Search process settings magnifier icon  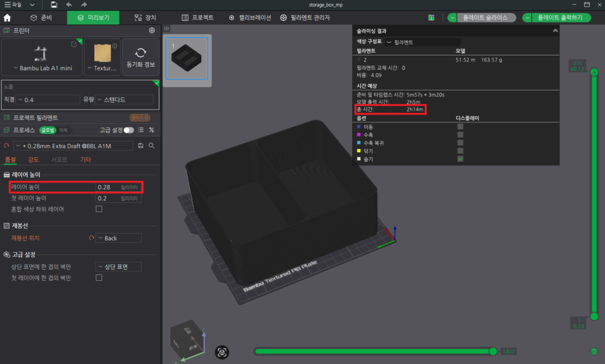(152, 146)
